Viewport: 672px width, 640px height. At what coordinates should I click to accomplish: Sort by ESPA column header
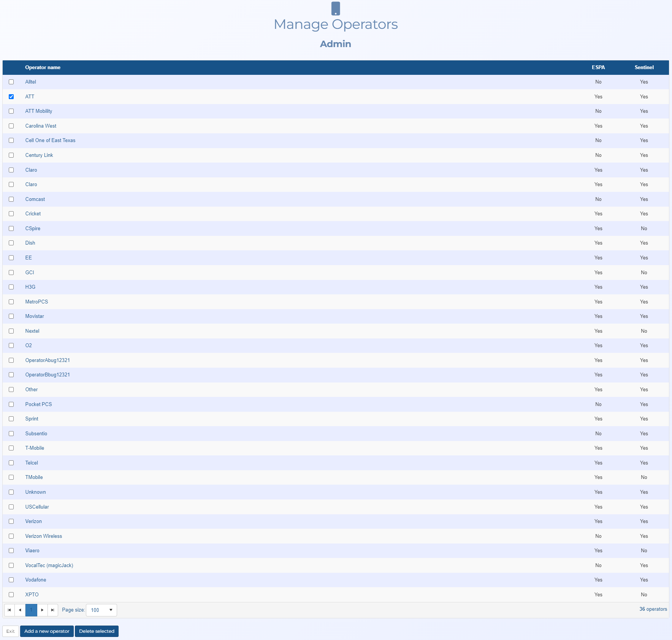point(598,68)
